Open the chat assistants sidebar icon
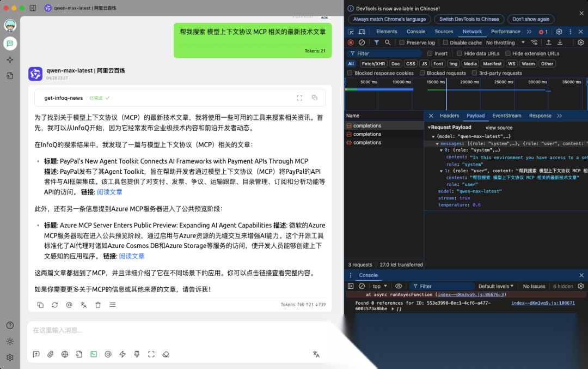Screen dimensions: 588x369 [x=10, y=44]
